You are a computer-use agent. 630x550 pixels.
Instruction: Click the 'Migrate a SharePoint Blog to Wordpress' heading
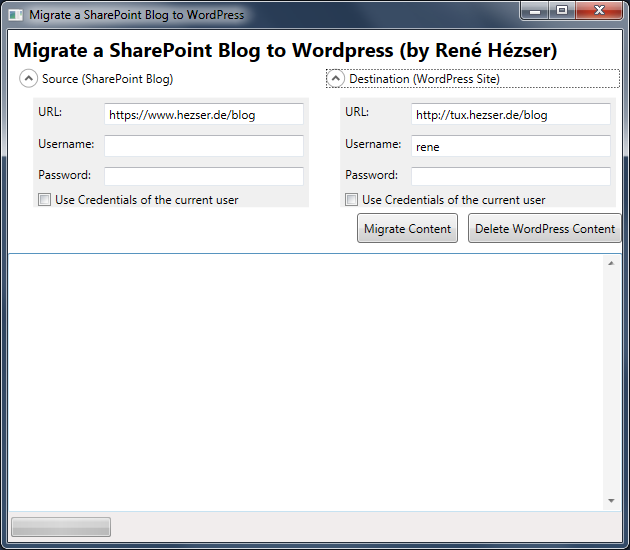click(285, 51)
